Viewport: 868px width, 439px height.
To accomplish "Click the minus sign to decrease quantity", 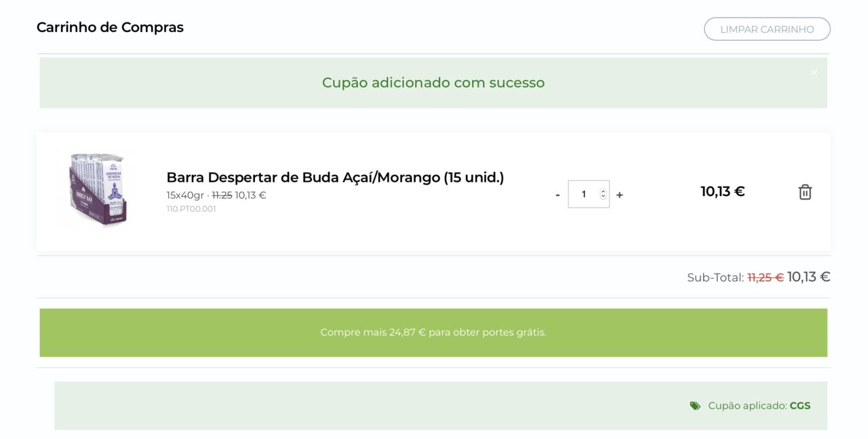I will 557,194.
